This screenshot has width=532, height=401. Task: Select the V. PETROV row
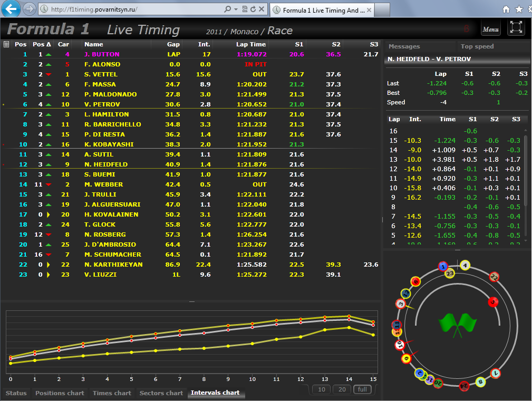[190, 104]
